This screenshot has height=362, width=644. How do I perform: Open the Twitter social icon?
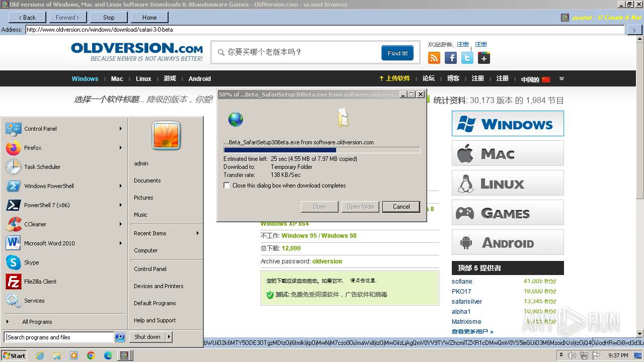click(467, 58)
